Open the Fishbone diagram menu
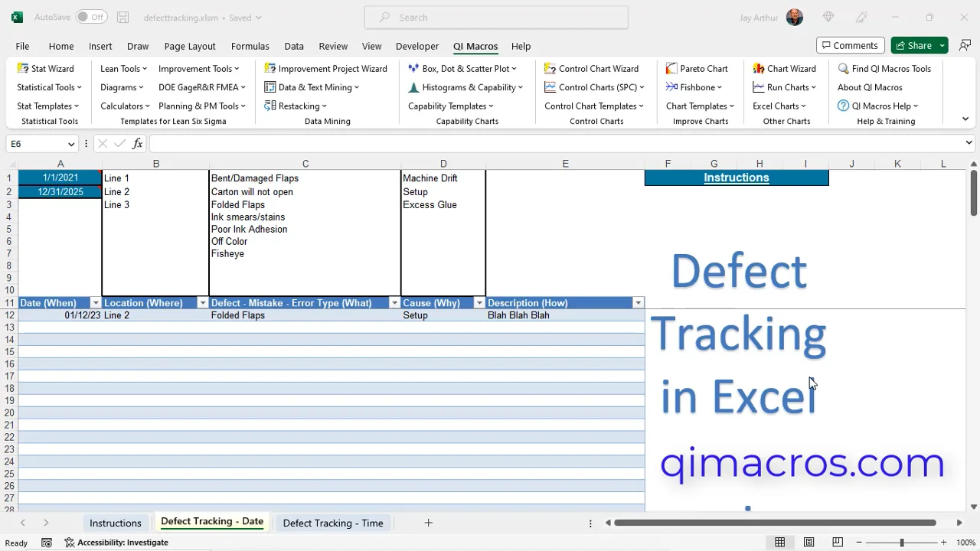Viewport: 980px width, 551px height. [x=694, y=87]
